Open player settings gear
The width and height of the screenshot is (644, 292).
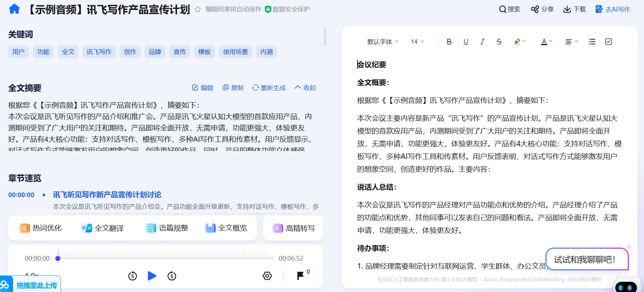267,276
